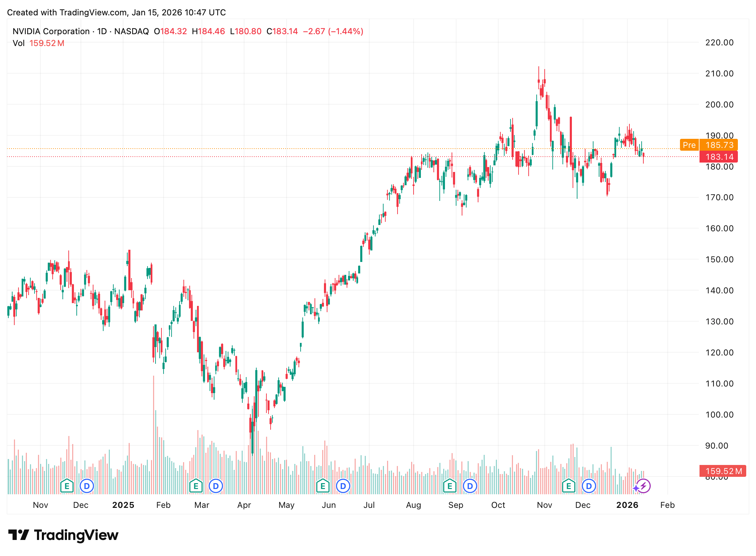756x556 pixels.
Task: Click the earnings marker before December 2024
Action: (x=67, y=486)
